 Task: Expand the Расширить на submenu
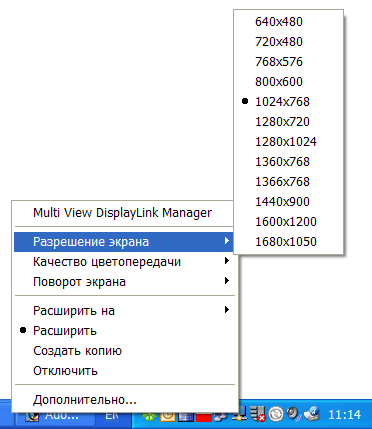125,311
